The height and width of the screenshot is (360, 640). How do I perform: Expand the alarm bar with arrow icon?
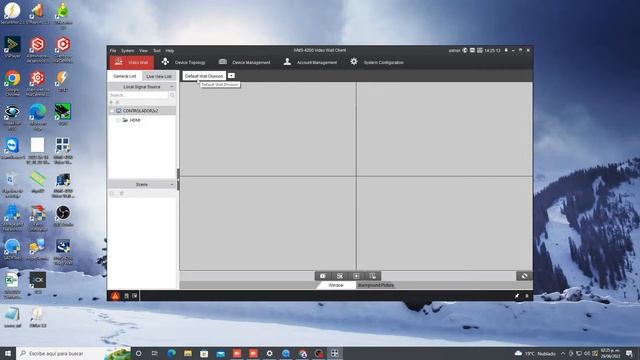tap(527, 296)
